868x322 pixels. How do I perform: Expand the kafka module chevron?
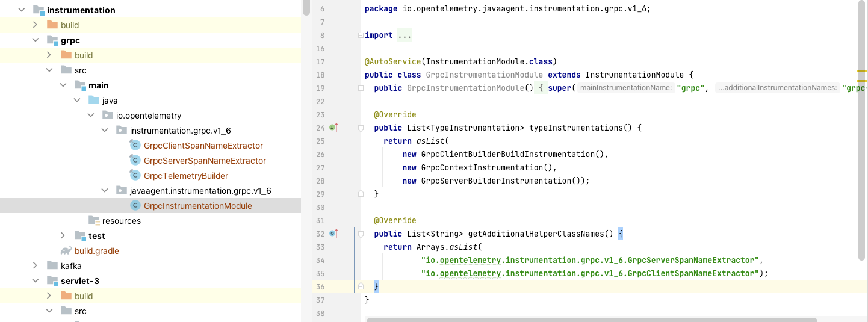pos(35,266)
